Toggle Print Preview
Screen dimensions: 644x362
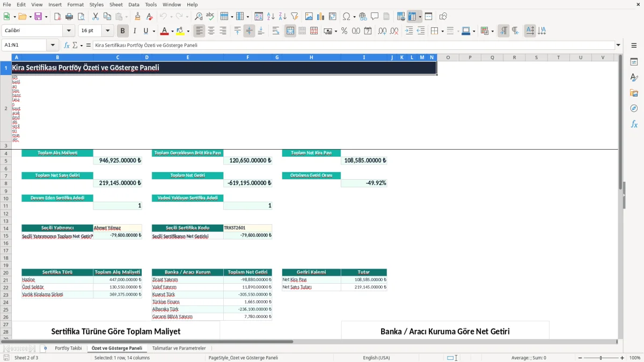[81, 17]
